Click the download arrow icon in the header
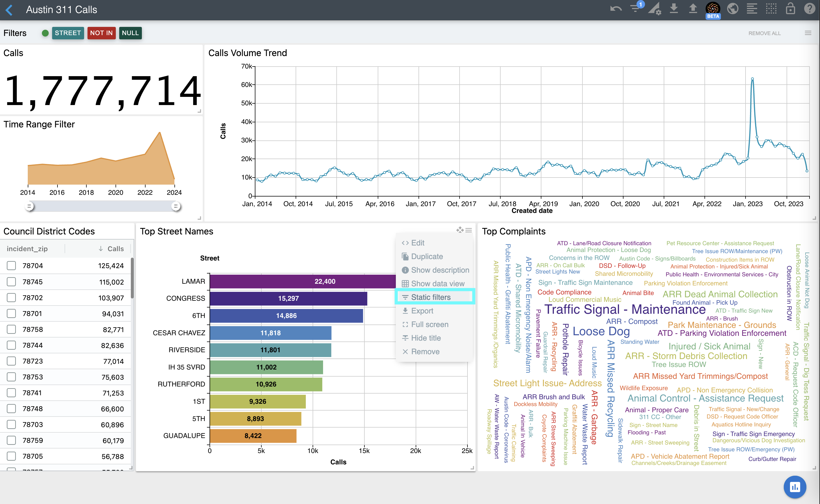Image resolution: width=820 pixels, height=504 pixels. 674,9
